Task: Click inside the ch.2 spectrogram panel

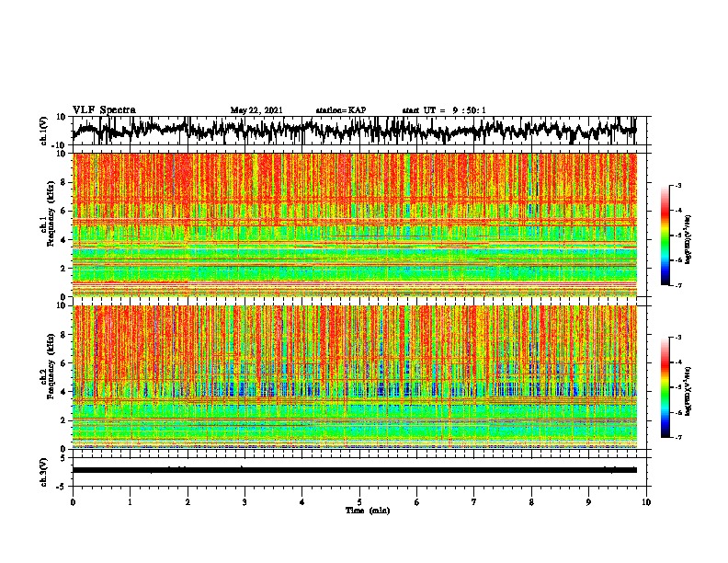Action: 355,377
